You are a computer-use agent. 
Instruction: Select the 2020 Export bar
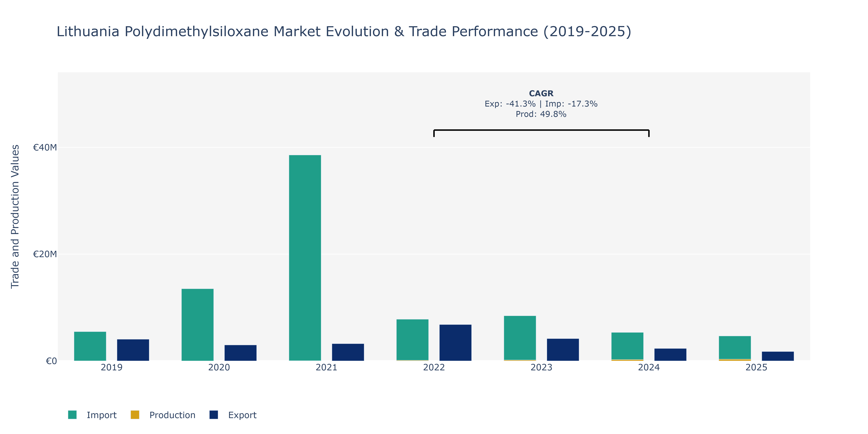tap(241, 353)
